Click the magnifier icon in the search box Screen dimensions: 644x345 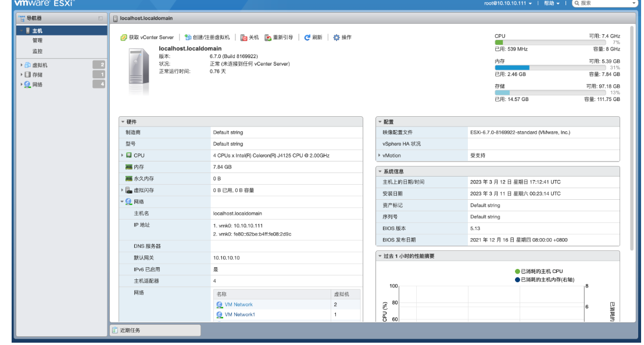click(x=577, y=3)
